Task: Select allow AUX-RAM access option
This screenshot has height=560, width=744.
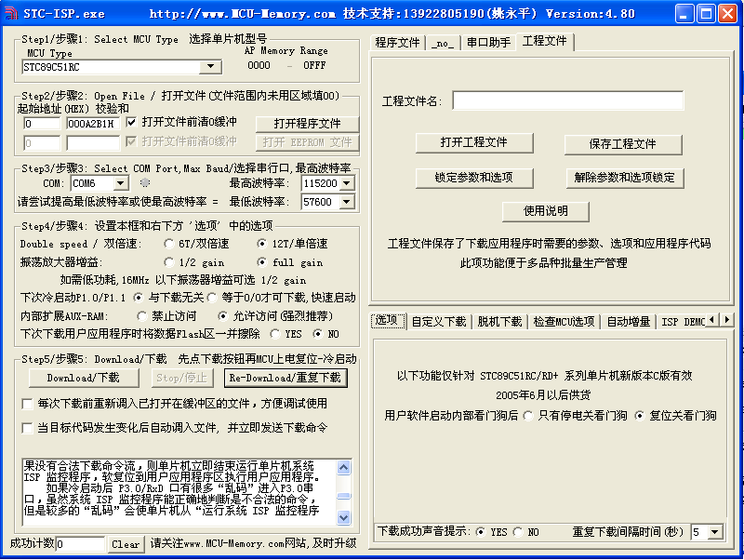Action: click(222, 315)
